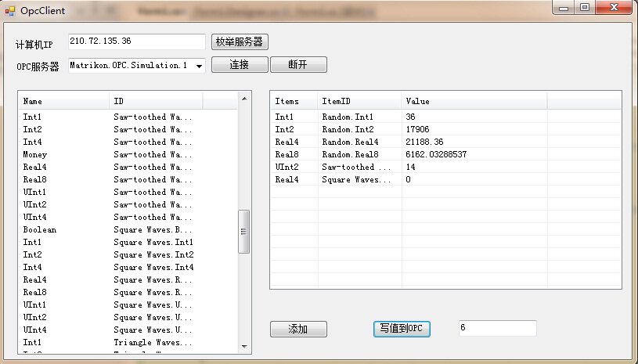
Task: Open the OPC服务器 dropdown list
Action: click(x=199, y=67)
